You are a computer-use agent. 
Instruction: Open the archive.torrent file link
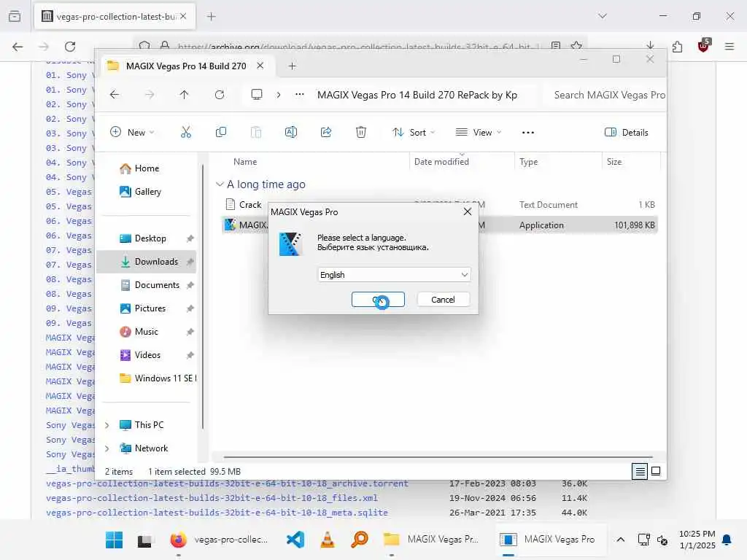227,484
